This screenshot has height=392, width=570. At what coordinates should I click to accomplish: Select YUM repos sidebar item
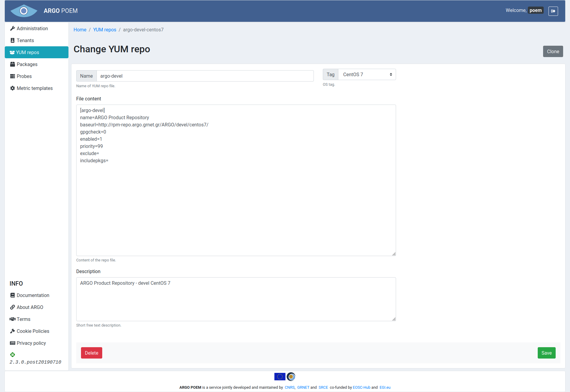coord(36,52)
